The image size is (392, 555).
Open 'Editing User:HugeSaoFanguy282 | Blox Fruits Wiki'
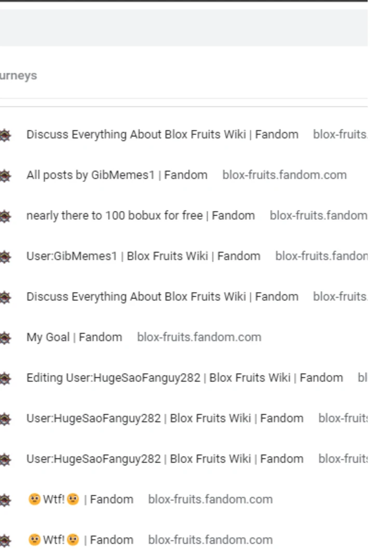pyautogui.click(x=185, y=377)
